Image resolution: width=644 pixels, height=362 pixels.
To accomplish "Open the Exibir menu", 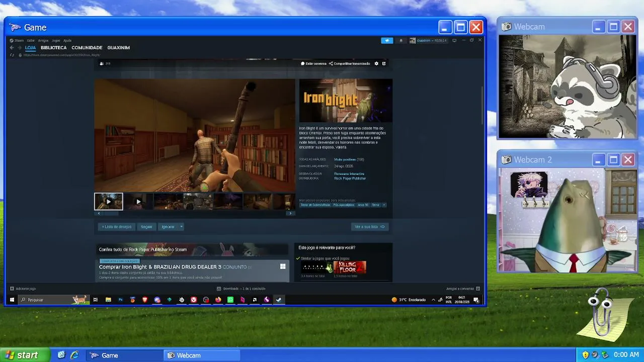I will 31,40.
